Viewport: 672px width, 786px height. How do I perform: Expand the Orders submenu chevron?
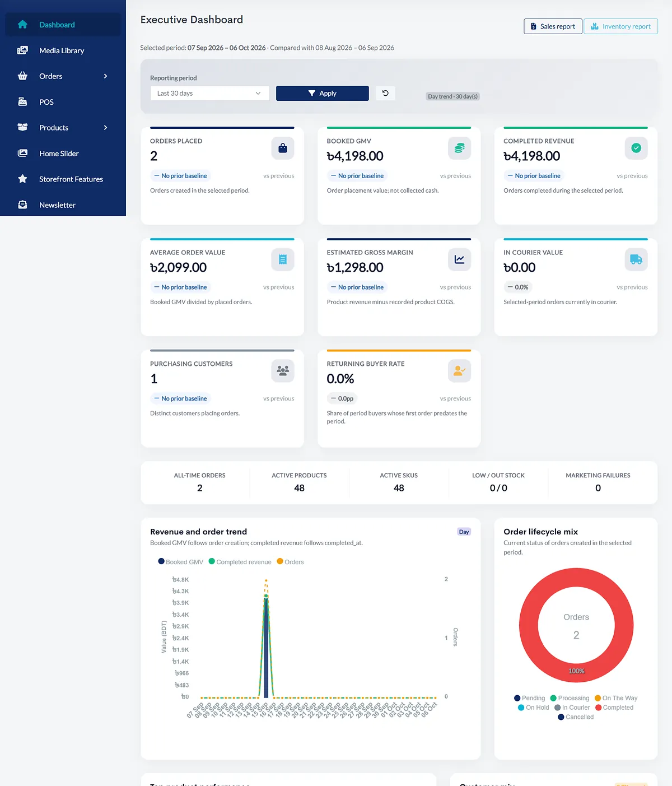tap(105, 76)
